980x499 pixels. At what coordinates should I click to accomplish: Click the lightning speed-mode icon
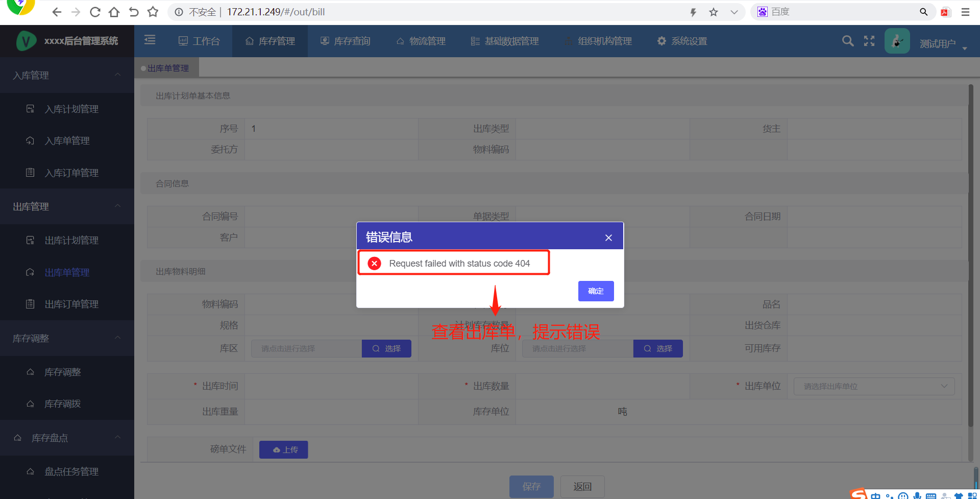tap(693, 12)
